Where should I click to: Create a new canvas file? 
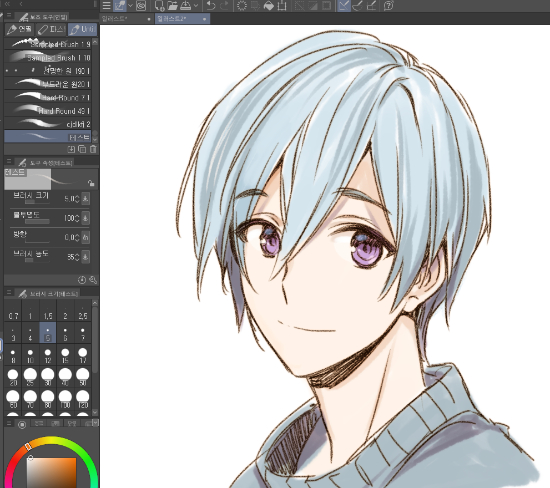point(159,6)
